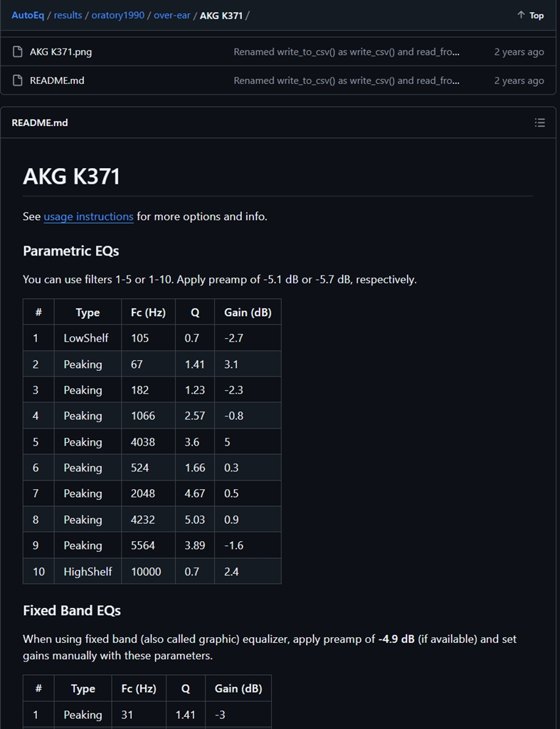The image size is (560, 729).
Task: Click the up arrow Top icon
Action: tap(521, 15)
